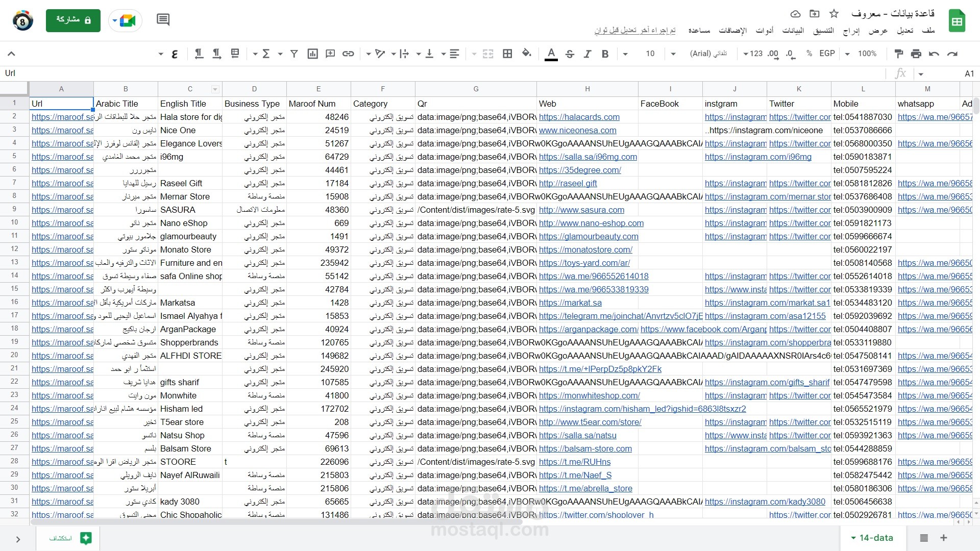Click the paint format icon

pyautogui.click(x=899, y=54)
